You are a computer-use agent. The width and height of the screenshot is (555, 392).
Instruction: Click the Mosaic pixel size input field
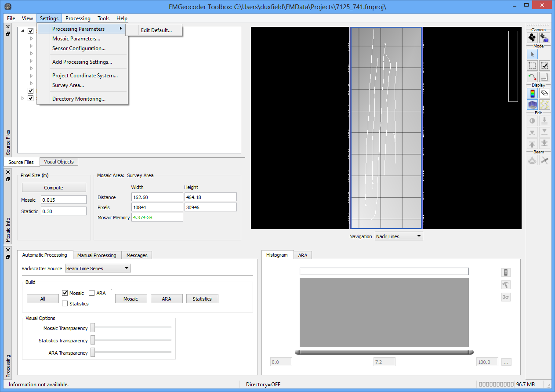(64, 200)
